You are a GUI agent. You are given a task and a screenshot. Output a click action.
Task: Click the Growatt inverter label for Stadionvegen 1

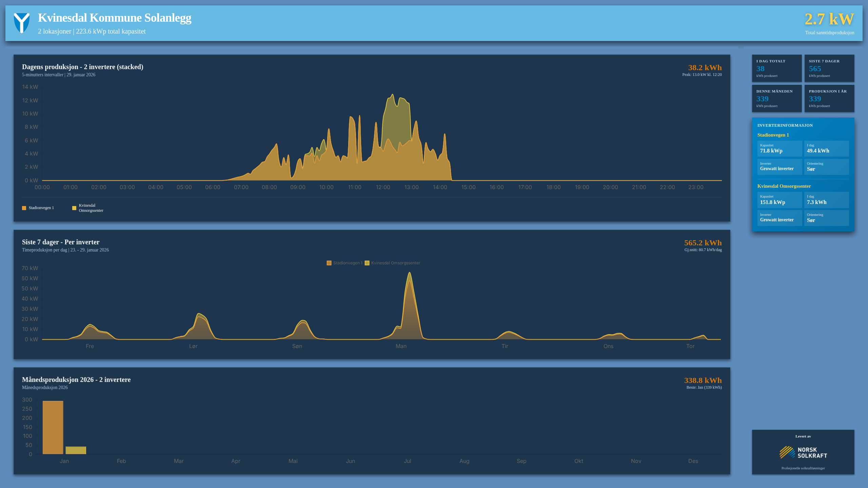tap(776, 168)
